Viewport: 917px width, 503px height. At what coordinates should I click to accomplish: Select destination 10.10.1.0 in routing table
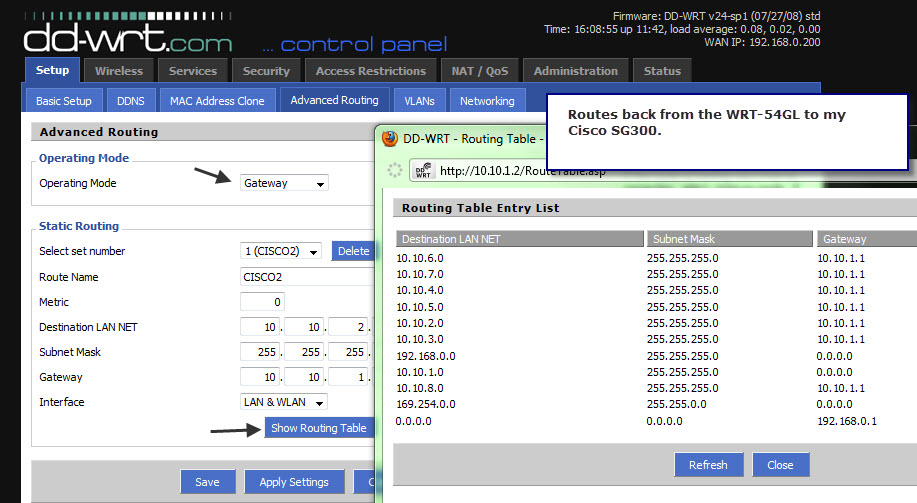420,372
